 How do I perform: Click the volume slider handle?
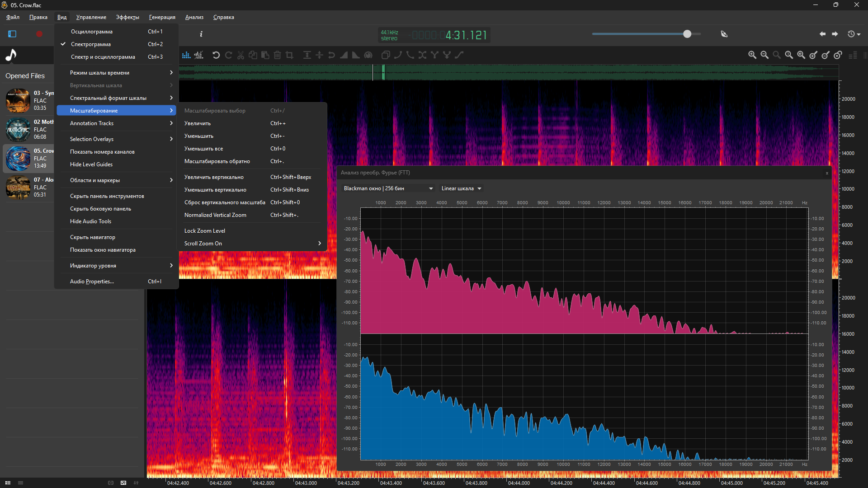(x=687, y=34)
